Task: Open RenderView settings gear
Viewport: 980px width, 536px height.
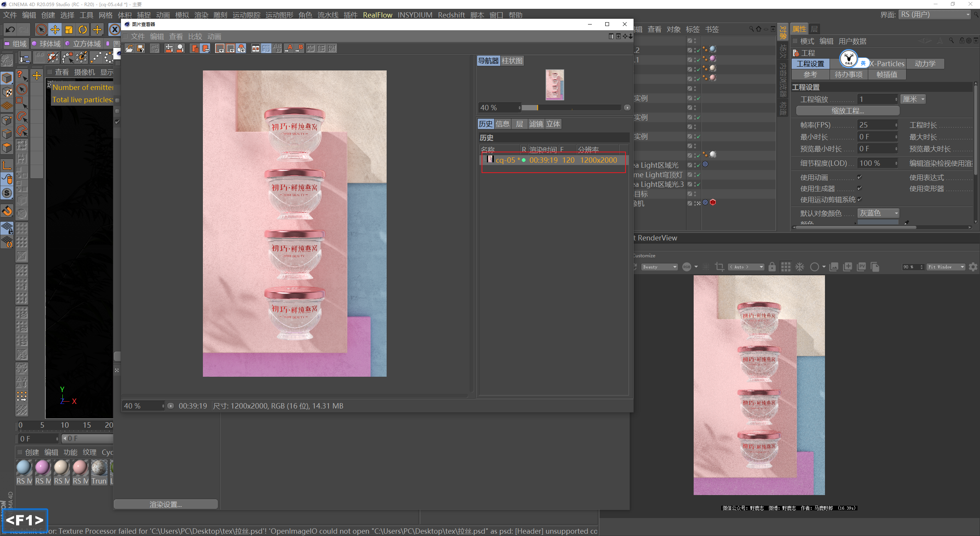Action: (973, 267)
